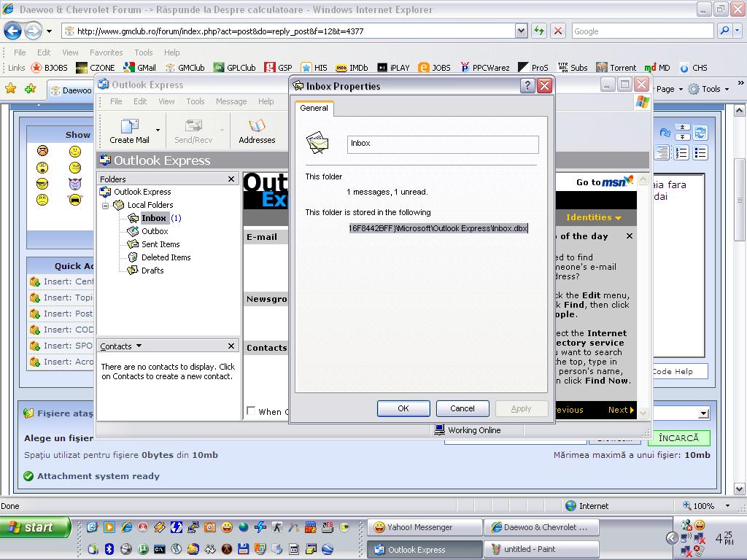
Task: Open Outlook Express View menu
Action: point(166,101)
